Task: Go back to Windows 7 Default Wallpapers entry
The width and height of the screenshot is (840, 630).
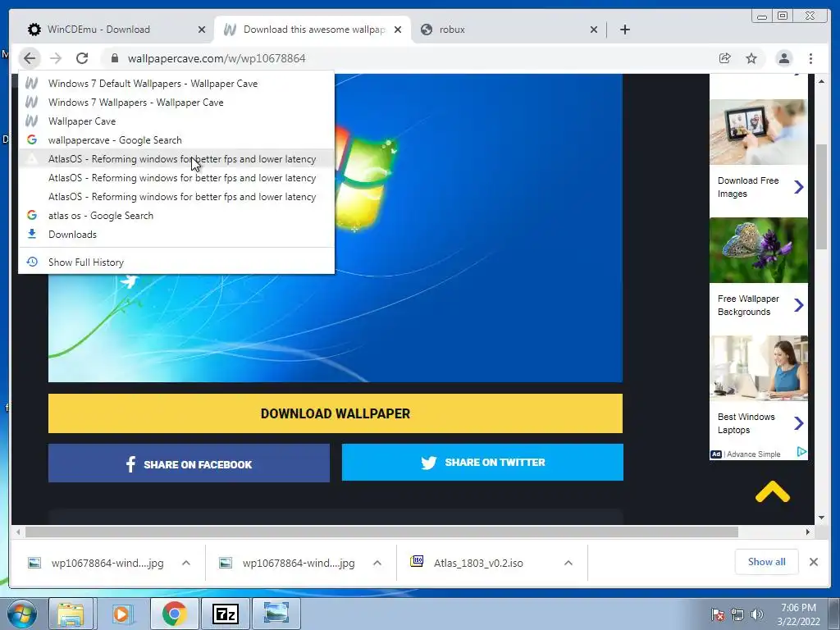Action: coord(176,84)
